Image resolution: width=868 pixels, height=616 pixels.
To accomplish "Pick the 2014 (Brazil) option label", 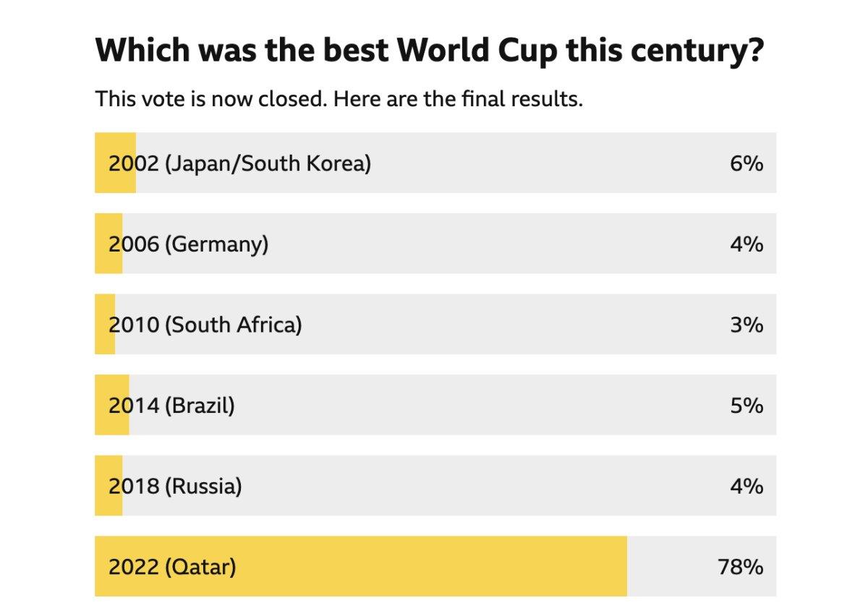I will (172, 406).
